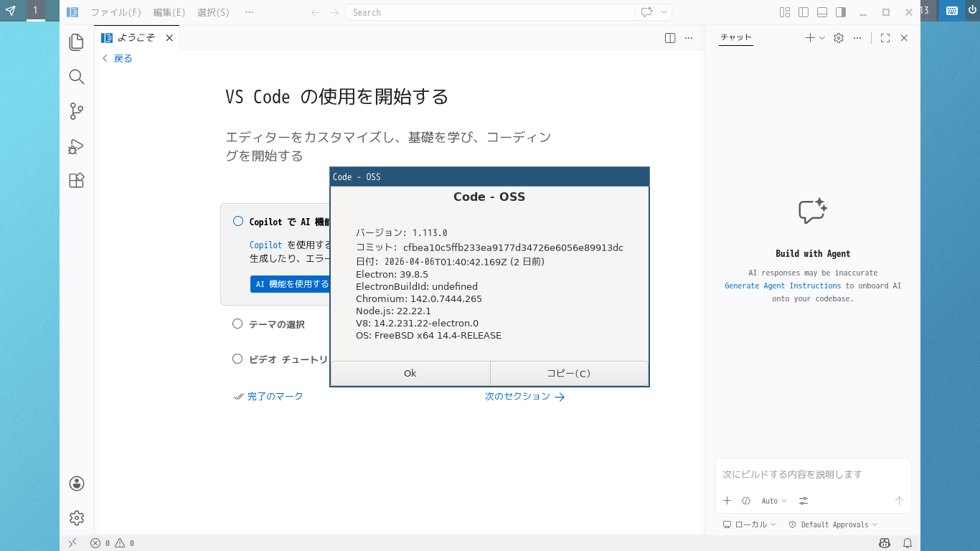Open the Generate Agent Instructions link
The height and width of the screenshot is (551, 980).
point(783,286)
